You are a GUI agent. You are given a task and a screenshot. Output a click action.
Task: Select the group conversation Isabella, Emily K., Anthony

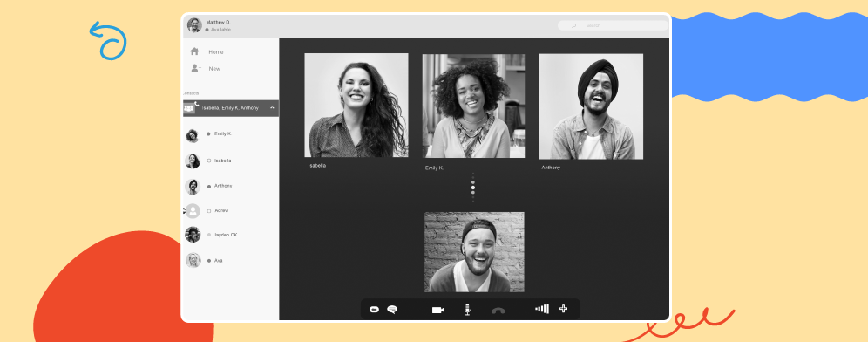(230, 108)
